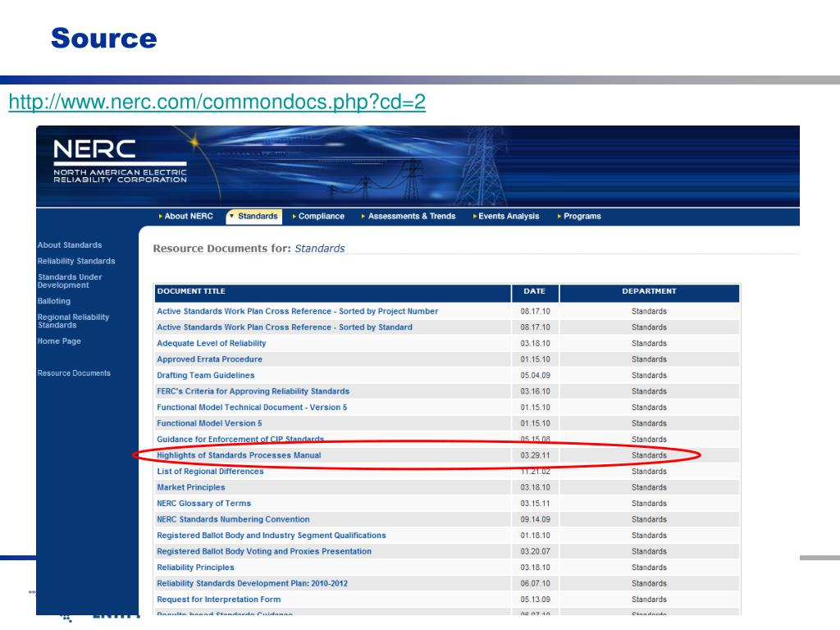
Task: Open the Market Principles document link
Action: pos(190,487)
